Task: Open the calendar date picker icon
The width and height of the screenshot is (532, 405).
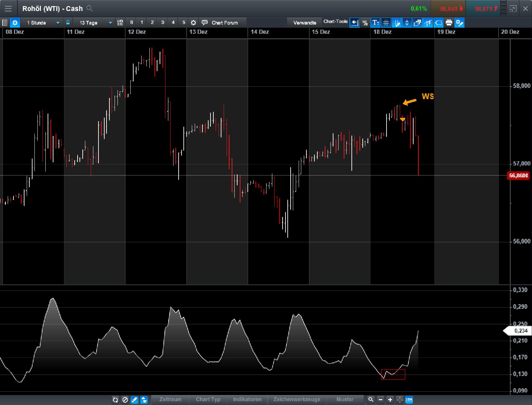Action: pyautogui.click(x=121, y=23)
